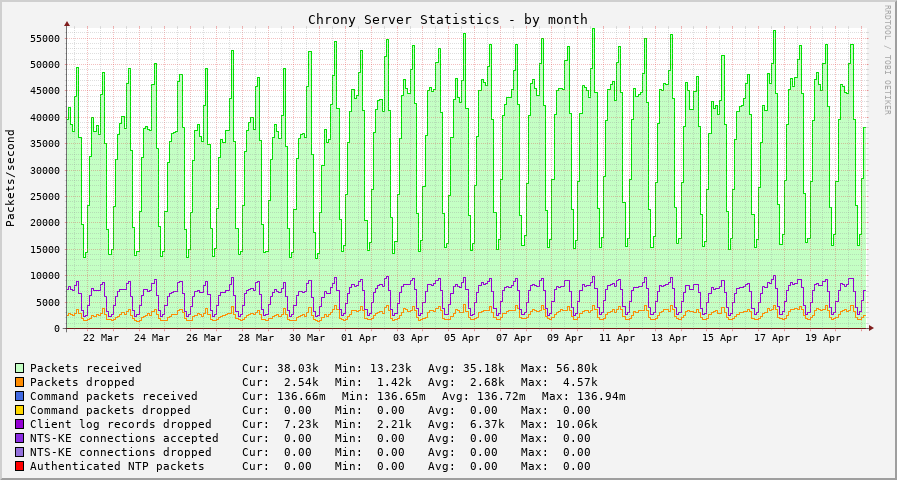Click the Avg: 35.18k value

tap(466, 368)
